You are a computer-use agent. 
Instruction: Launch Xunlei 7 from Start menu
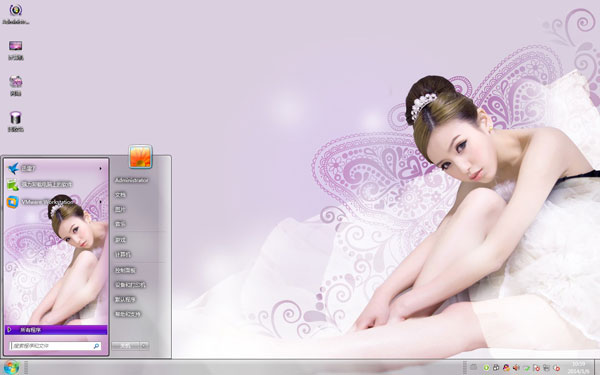pos(56,168)
